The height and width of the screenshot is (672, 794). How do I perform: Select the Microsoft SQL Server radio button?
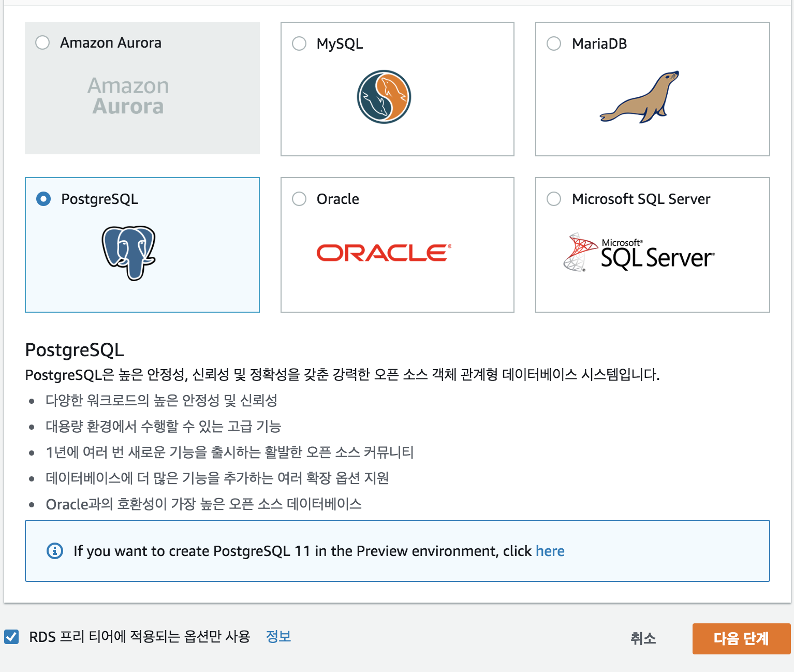pos(554,199)
